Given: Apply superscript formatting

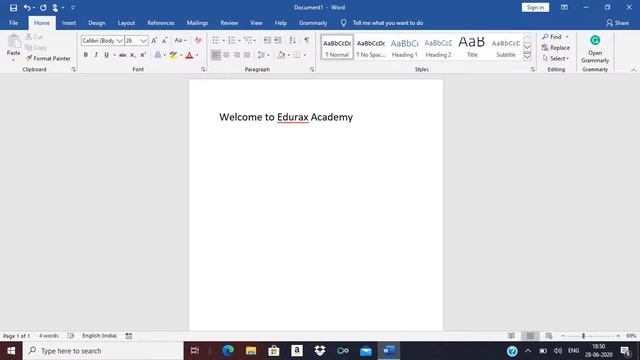Looking at the screenshot, I should [x=143, y=55].
